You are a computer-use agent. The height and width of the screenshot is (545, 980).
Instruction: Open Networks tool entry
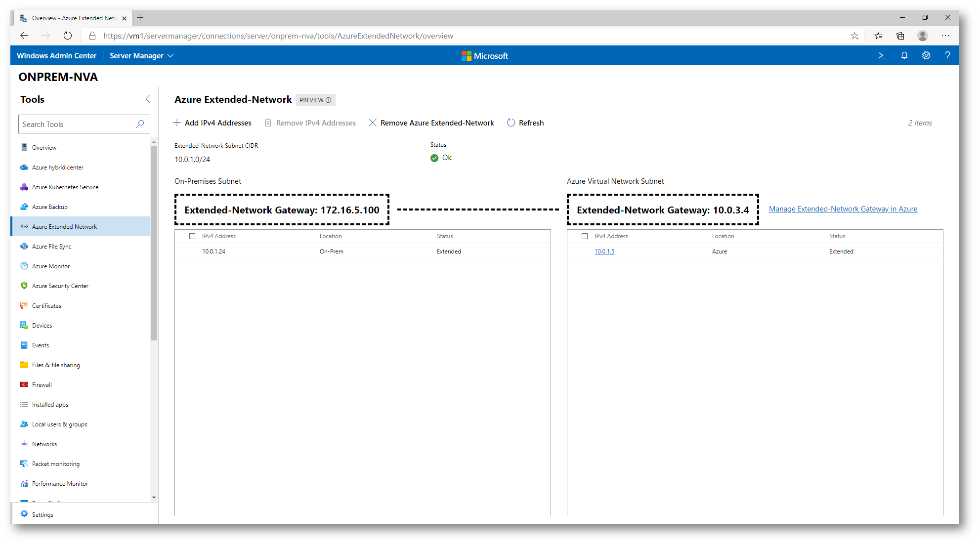81,444
